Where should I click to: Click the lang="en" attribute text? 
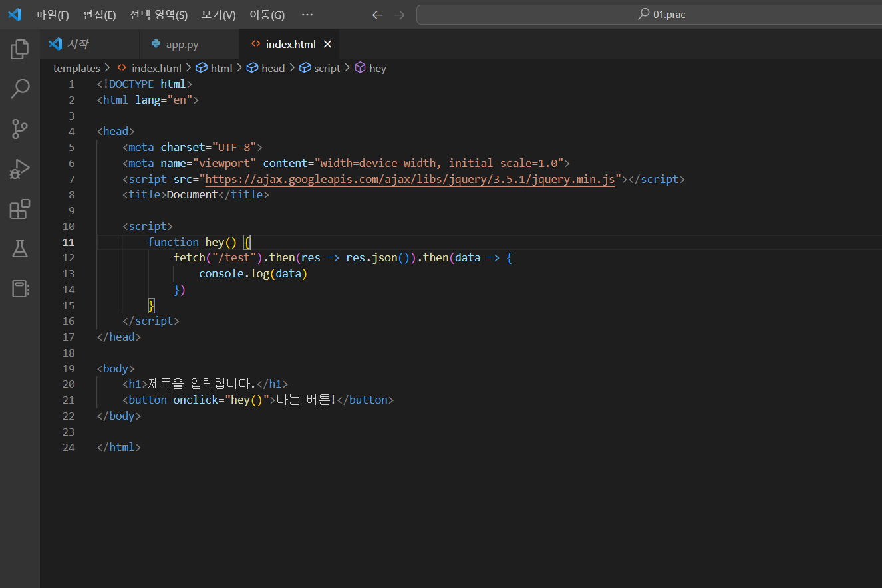[x=164, y=100]
